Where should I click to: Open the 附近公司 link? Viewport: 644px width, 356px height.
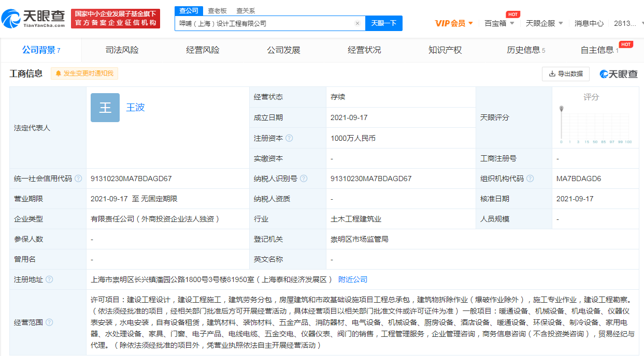click(353, 279)
